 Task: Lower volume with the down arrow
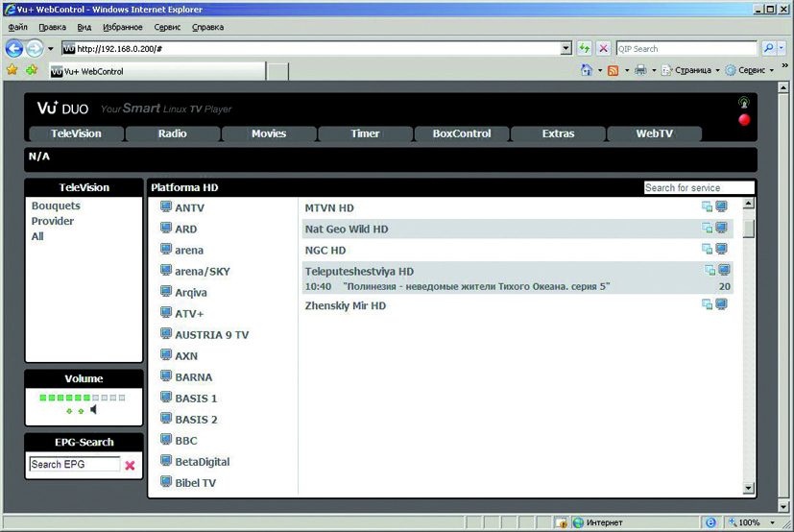69,411
